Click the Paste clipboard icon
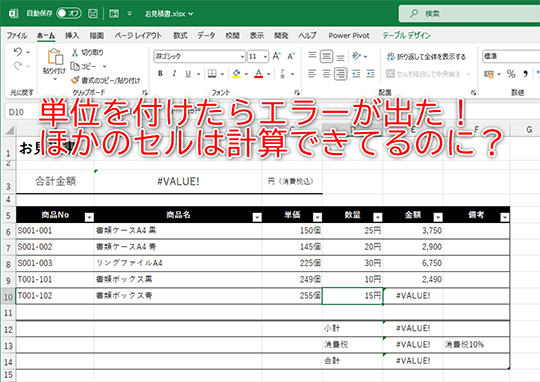540x382 pixels. tap(55, 56)
